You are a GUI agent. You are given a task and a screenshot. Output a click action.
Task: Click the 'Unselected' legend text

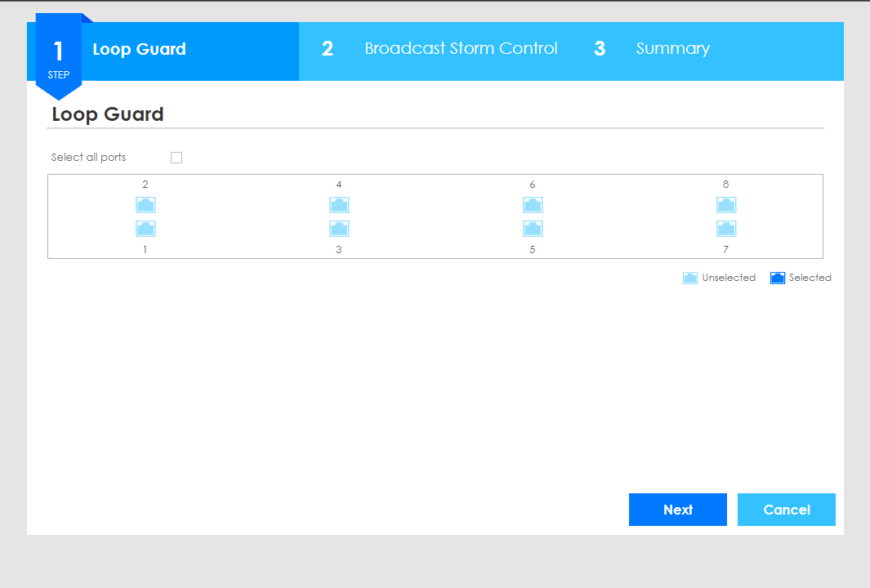coord(729,278)
